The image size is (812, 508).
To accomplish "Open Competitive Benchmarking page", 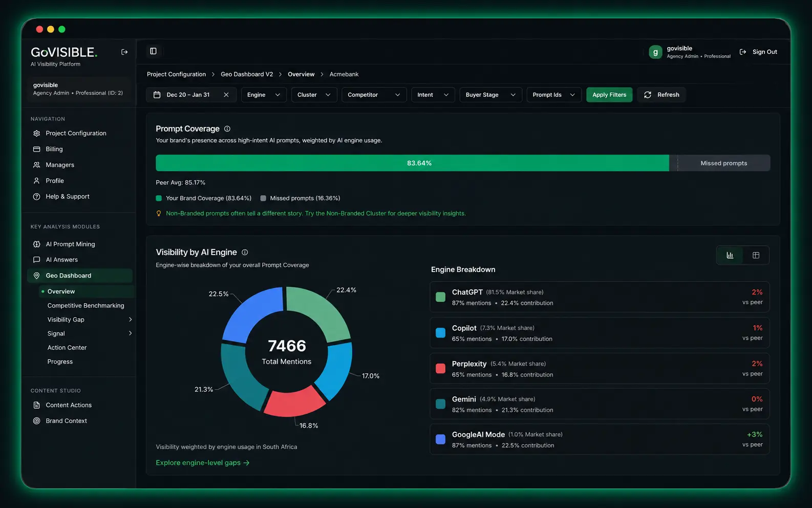I will coord(86,306).
